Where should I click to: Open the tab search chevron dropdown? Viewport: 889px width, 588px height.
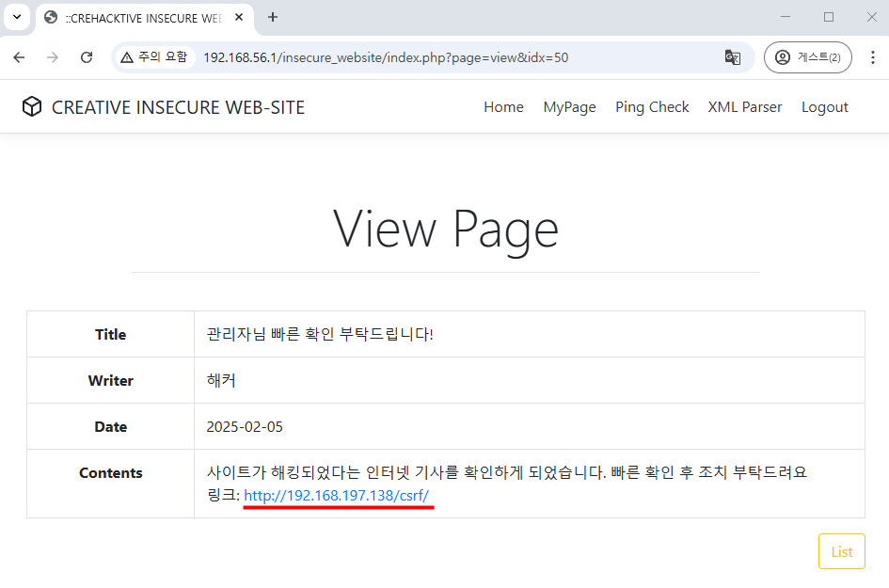pyautogui.click(x=17, y=17)
